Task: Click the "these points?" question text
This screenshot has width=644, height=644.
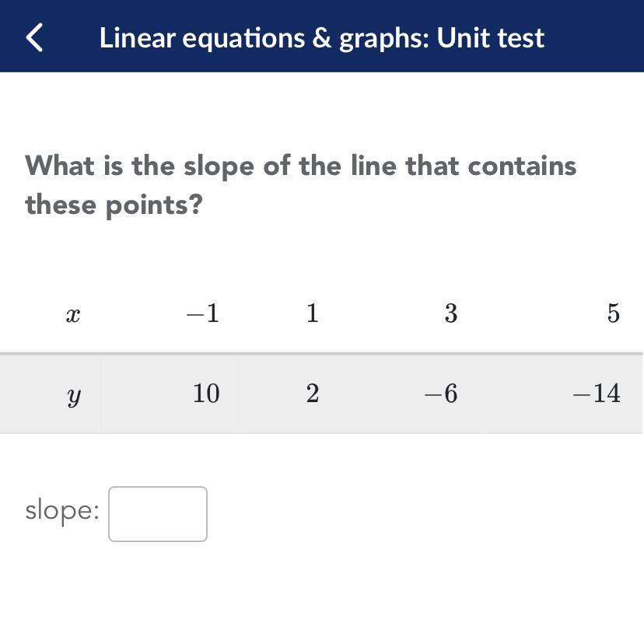Action: (x=114, y=205)
